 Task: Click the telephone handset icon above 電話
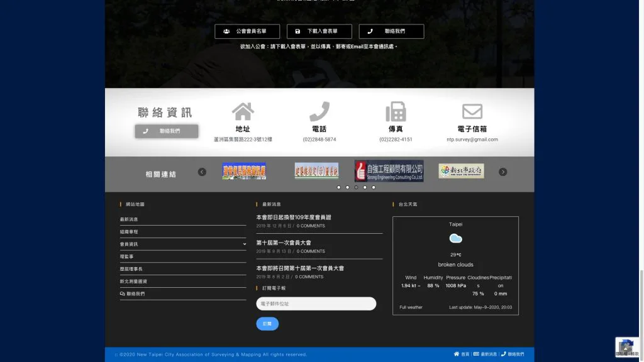tap(319, 112)
